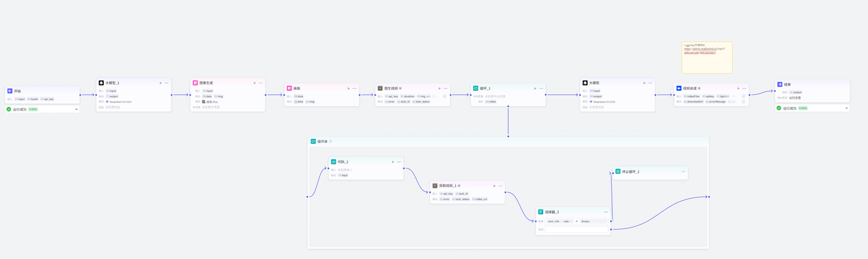Click the 结束 end node icon
The height and width of the screenshot is (259, 868).
780,85
